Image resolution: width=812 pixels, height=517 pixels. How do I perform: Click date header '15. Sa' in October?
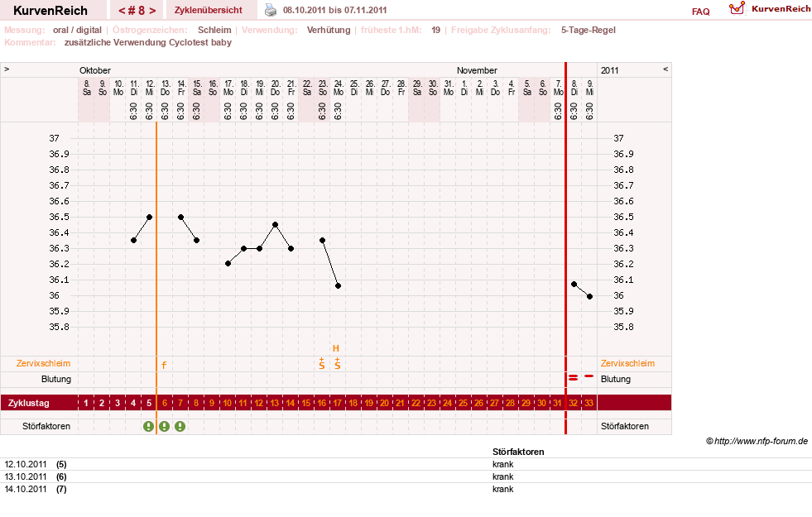[197, 88]
